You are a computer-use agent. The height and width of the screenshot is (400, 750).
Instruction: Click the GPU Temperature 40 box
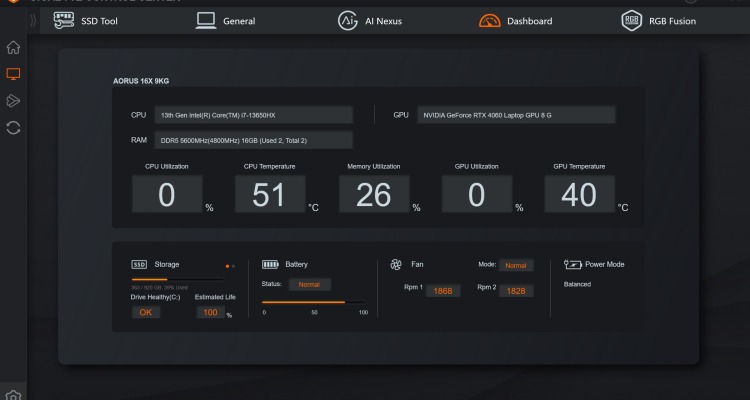pyautogui.click(x=580, y=194)
